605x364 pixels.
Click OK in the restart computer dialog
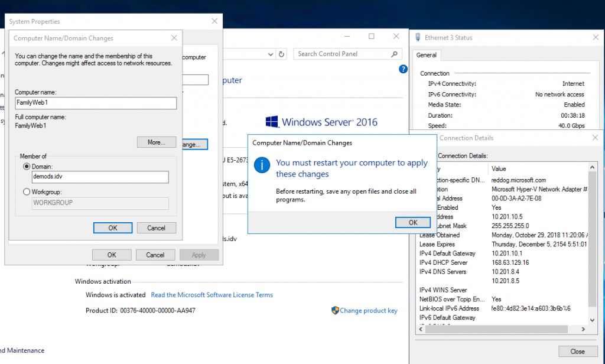413,223
